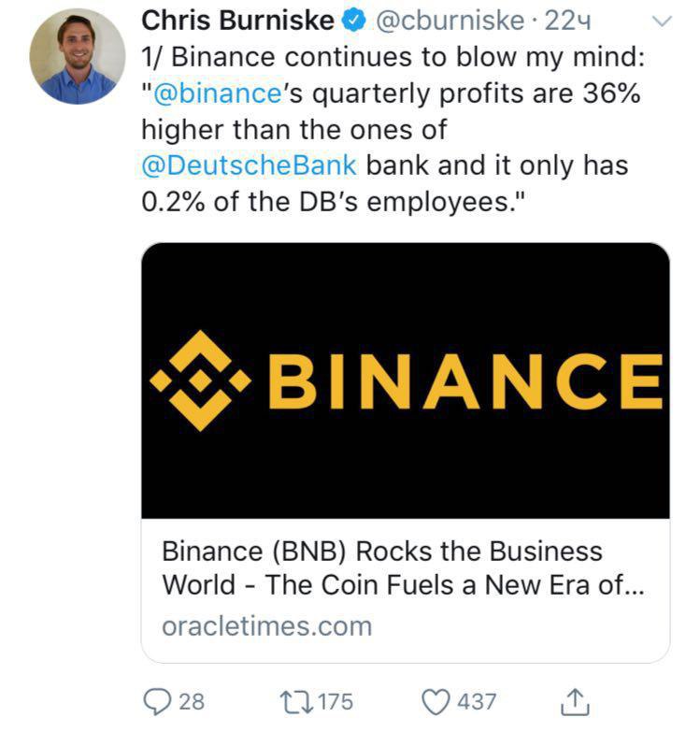Click the reply speech bubble icon
Screen dimensions: 700x732
[156, 702]
